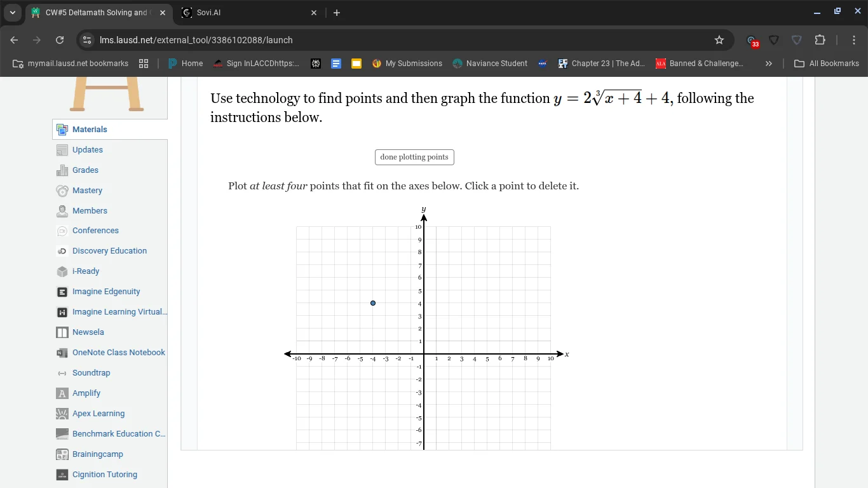Expand hidden bookmarks with the chevron
Viewport: 868px width, 488px height.
click(768, 64)
